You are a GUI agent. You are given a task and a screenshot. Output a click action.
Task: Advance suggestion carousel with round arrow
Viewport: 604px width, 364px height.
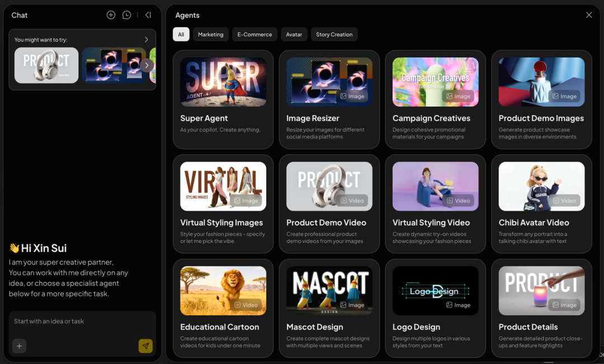pyautogui.click(x=147, y=65)
